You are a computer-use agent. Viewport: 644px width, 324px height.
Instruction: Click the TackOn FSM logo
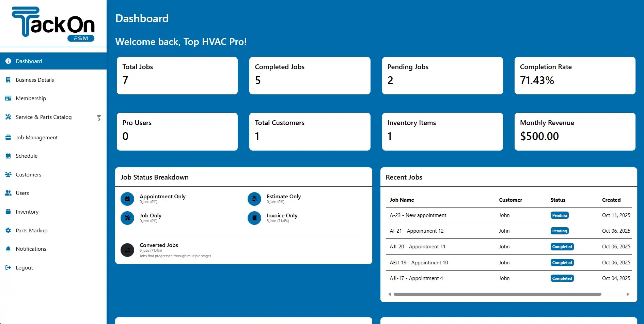click(53, 24)
